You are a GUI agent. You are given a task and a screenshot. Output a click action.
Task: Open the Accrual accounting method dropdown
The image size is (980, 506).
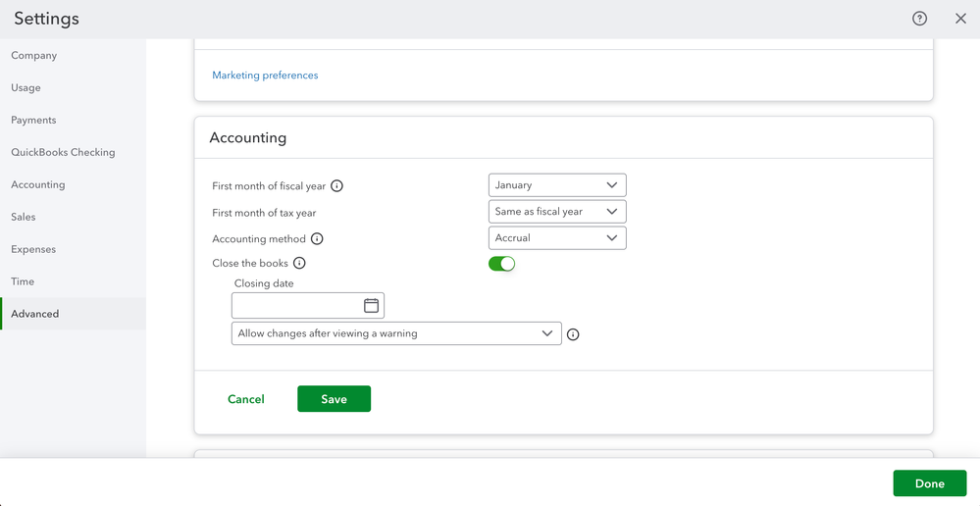[x=556, y=238]
